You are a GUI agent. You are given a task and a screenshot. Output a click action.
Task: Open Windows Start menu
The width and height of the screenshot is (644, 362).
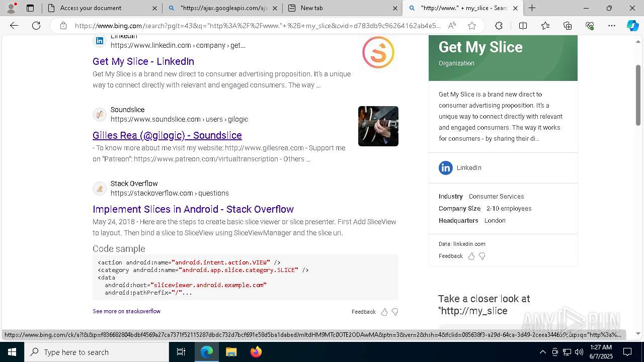[12, 352]
